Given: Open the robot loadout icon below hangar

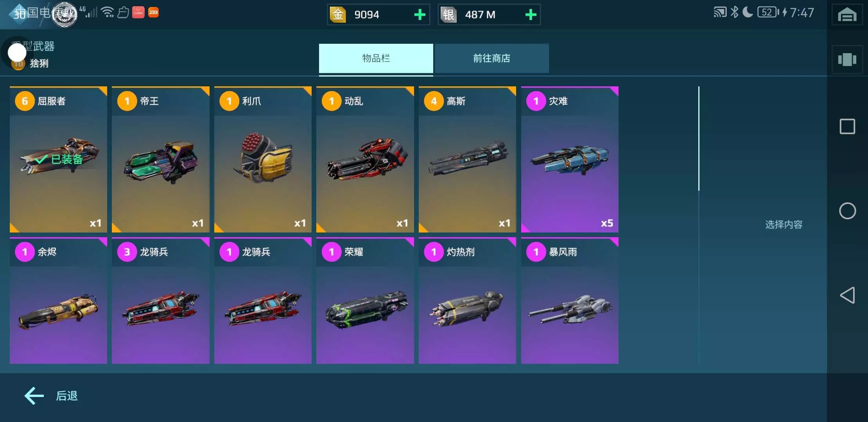Looking at the screenshot, I should [847, 59].
